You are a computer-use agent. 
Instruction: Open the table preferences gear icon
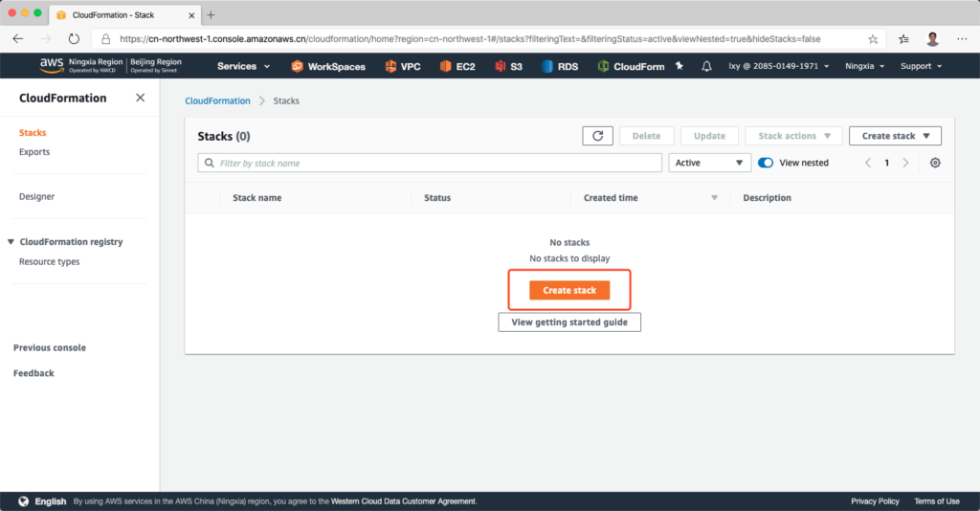click(x=935, y=163)
